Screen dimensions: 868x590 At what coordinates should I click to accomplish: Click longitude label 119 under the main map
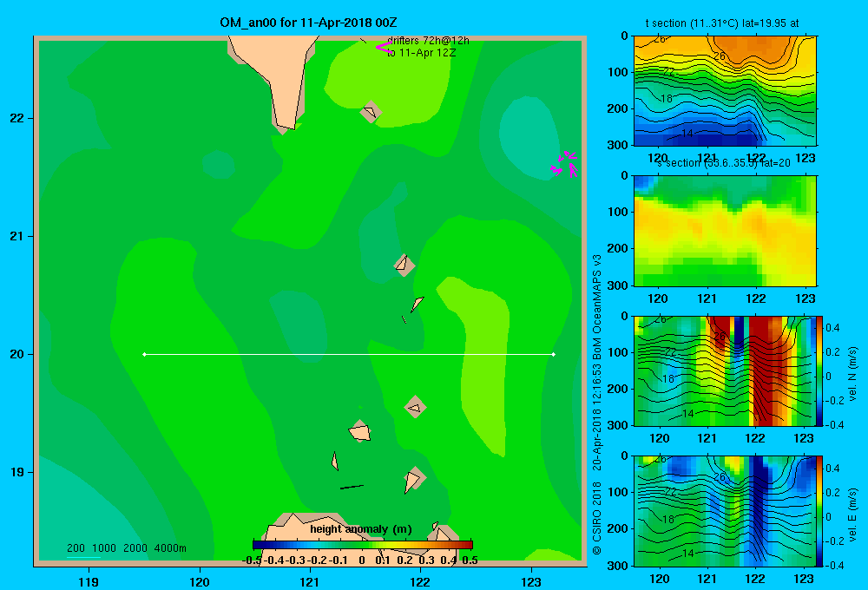[x=89, y=581]
